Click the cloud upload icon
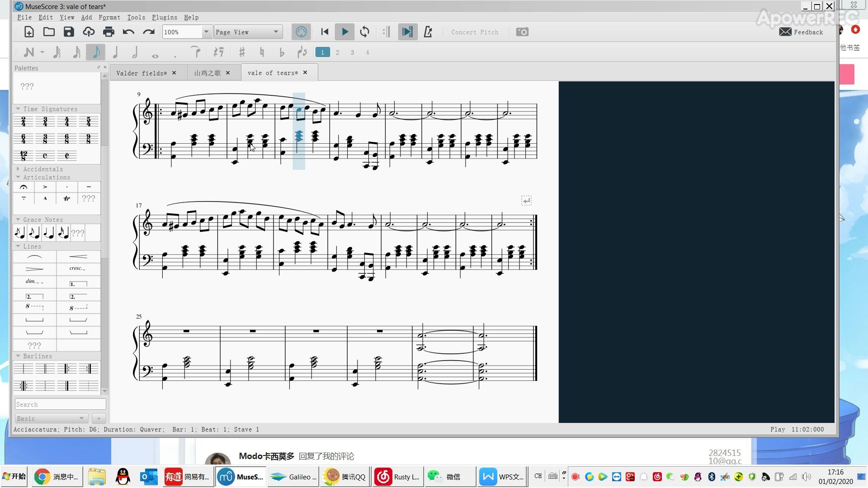The height and width of the screenshot is (488, 868). [x=89, y=32]
